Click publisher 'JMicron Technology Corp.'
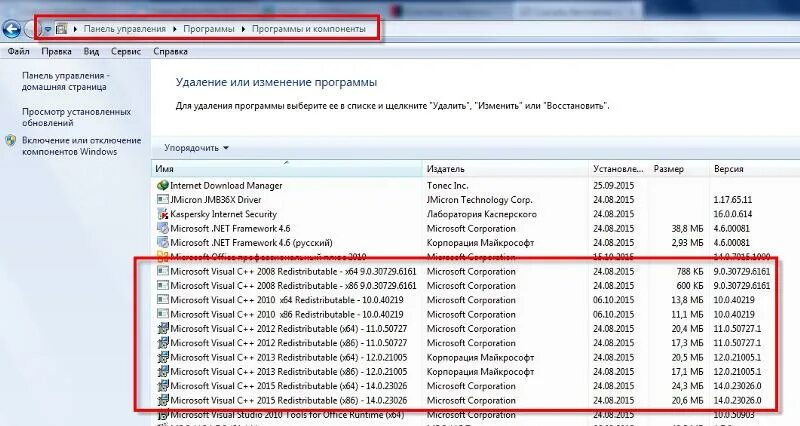This screenshot has width=800, height=426. [x=480, y=200]
